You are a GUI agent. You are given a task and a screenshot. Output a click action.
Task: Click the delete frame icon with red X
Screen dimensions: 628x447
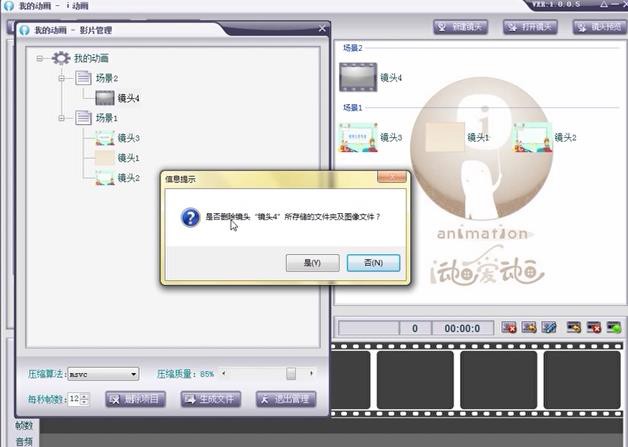point(509,327)
